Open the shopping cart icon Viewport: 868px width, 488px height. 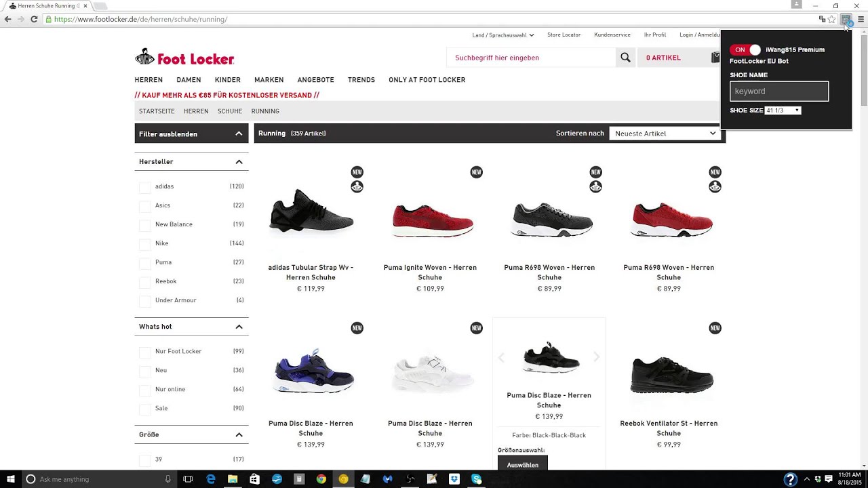(x=715, y=58)
